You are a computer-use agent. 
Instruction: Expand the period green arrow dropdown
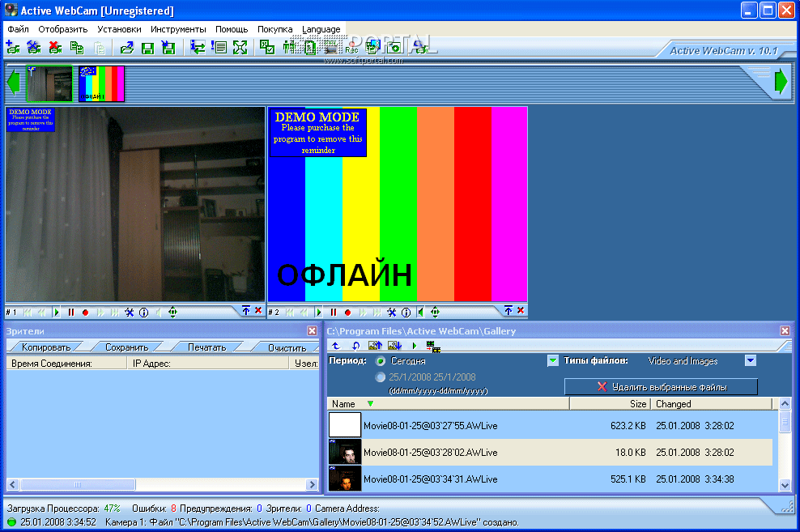pyautogui.click(x=552, y=361)
